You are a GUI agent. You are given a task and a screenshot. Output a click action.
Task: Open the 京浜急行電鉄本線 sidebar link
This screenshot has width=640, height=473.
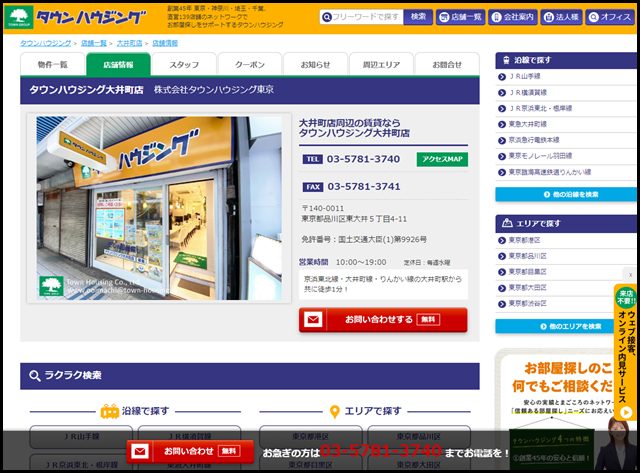coord(534,140)
